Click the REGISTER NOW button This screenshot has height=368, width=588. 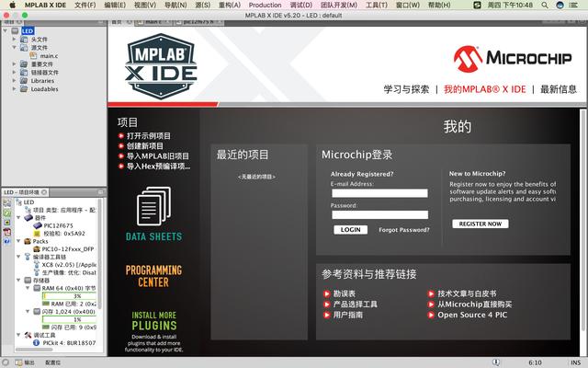481,224
